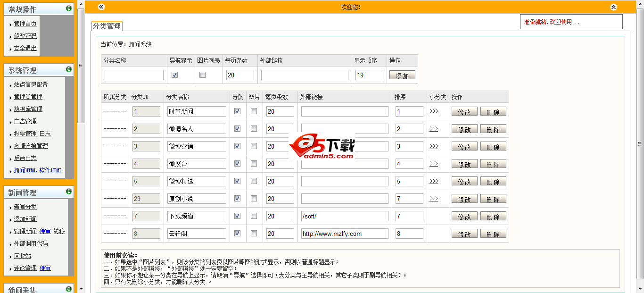Select 安全退出 in sidebar
The height and width of the screenshot is (293, 644).
pyautogui.click(x=25, y=48)
